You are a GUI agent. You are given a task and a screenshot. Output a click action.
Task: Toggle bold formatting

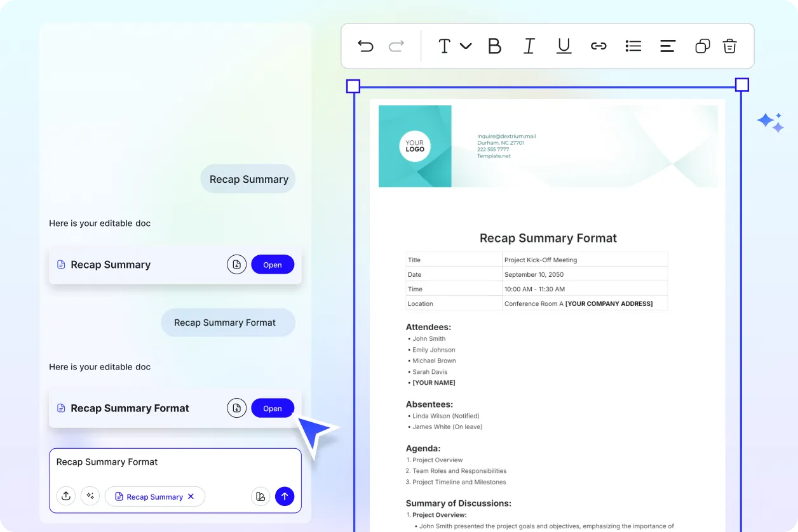pos(495,46)
